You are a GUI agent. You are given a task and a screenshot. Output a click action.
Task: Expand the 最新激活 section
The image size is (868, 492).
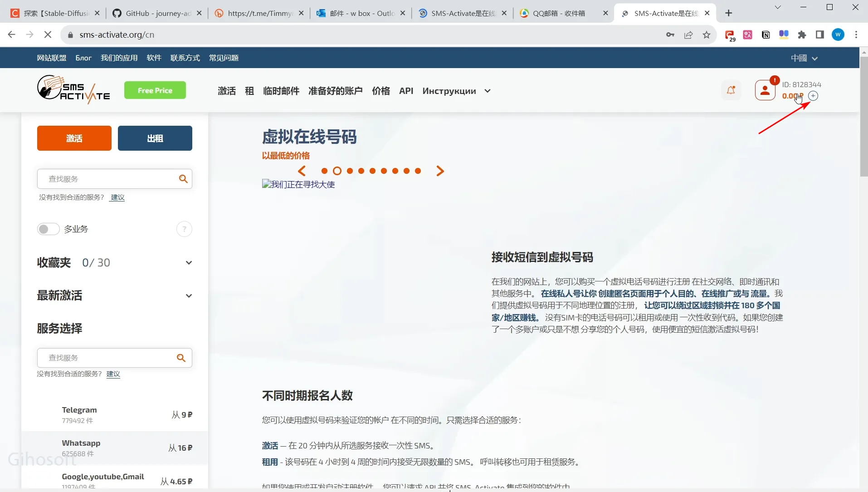point(189,296)
